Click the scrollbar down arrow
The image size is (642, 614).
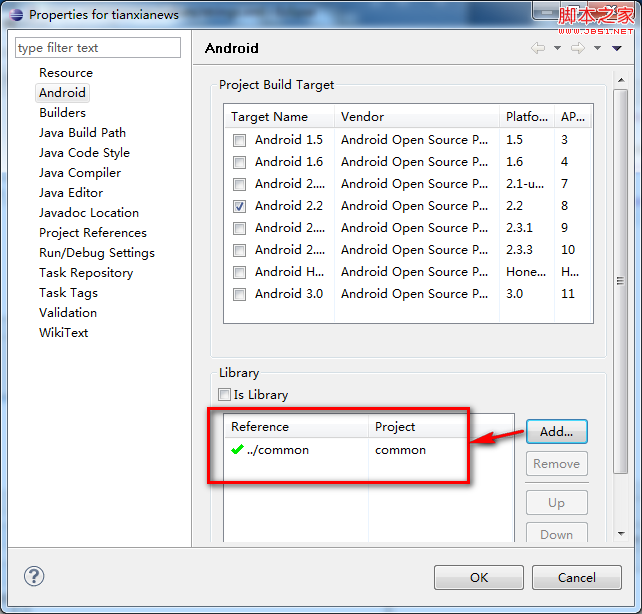tap(621, 533)
